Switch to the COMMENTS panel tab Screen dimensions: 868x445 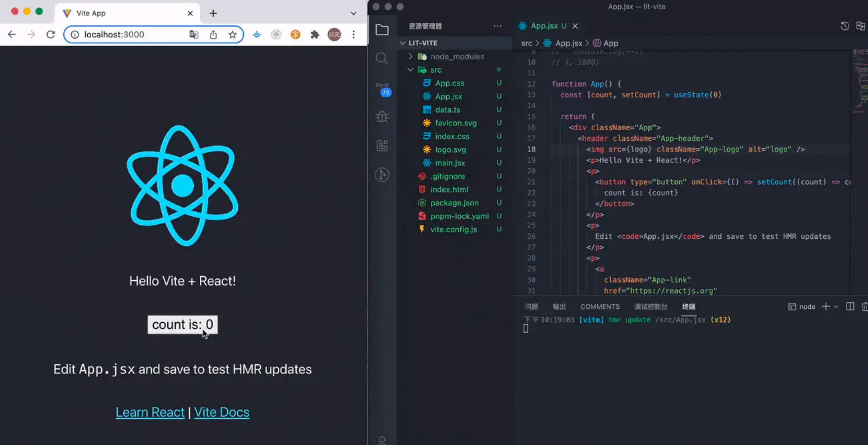tap(600, 307)
